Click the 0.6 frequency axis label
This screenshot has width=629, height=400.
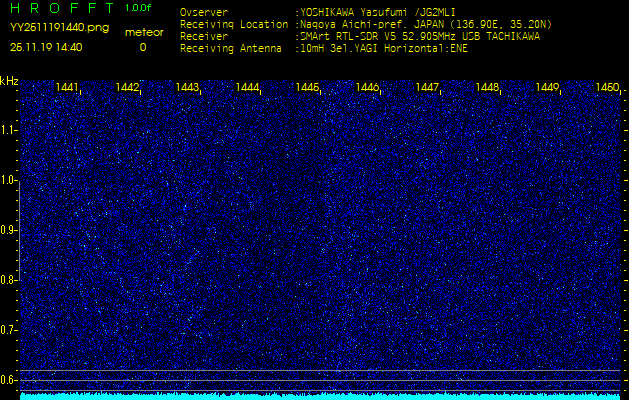(x=8, y=380)
